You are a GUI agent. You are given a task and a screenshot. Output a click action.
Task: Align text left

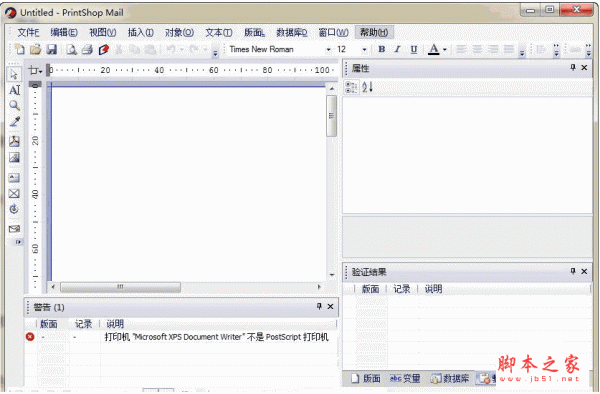point(461,49)
